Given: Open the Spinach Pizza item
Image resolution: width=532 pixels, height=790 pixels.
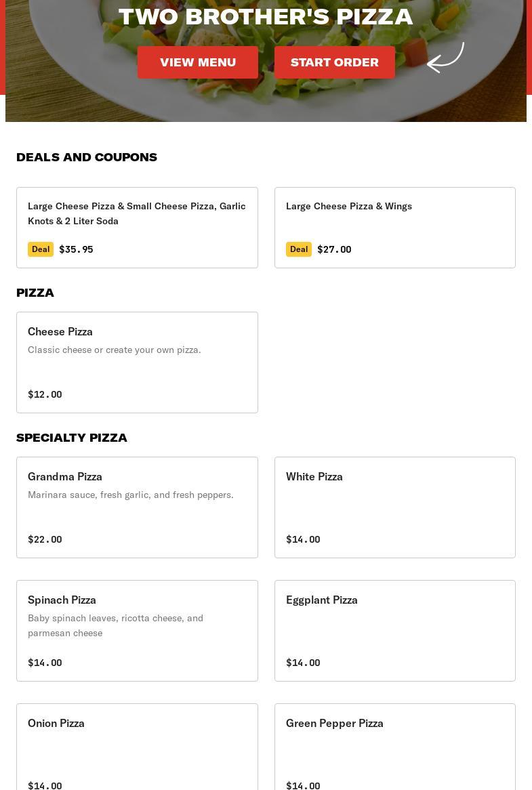Looking at the screenshot, I should [x=137, y=631].
